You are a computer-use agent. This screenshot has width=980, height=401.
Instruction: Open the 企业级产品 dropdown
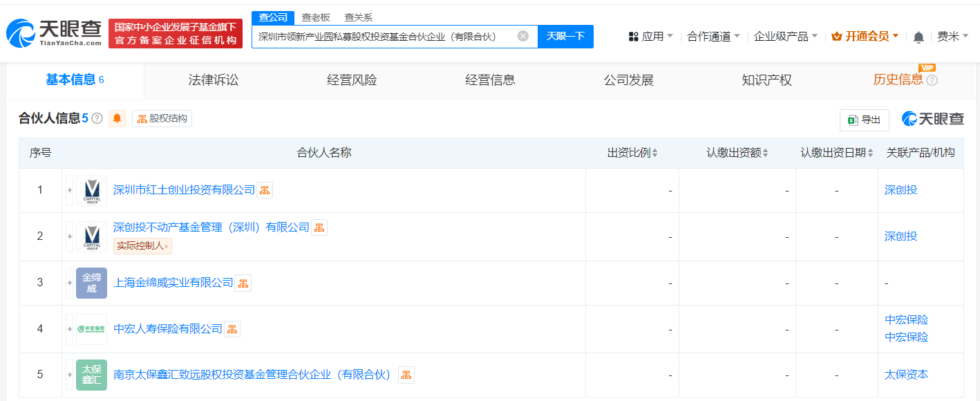click(786, 37)
